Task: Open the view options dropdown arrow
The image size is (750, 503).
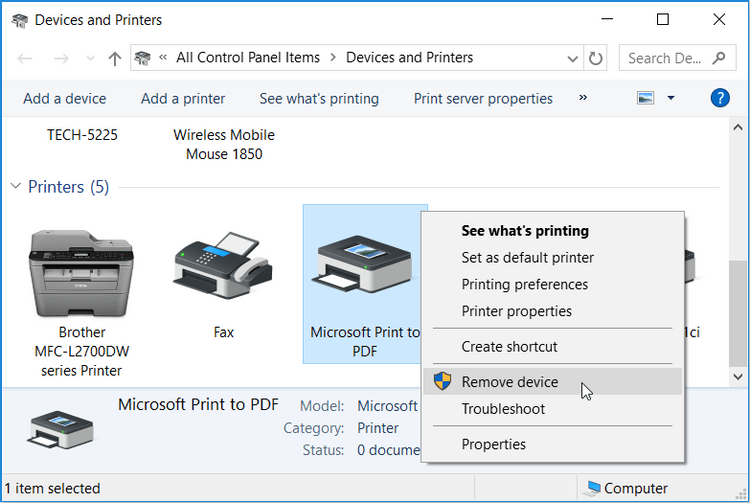Action: 671,98
